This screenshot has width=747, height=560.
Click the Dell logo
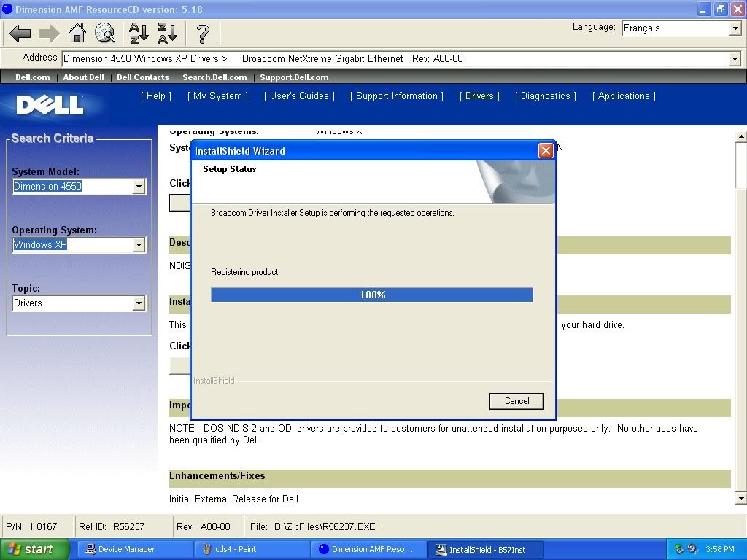50,105
